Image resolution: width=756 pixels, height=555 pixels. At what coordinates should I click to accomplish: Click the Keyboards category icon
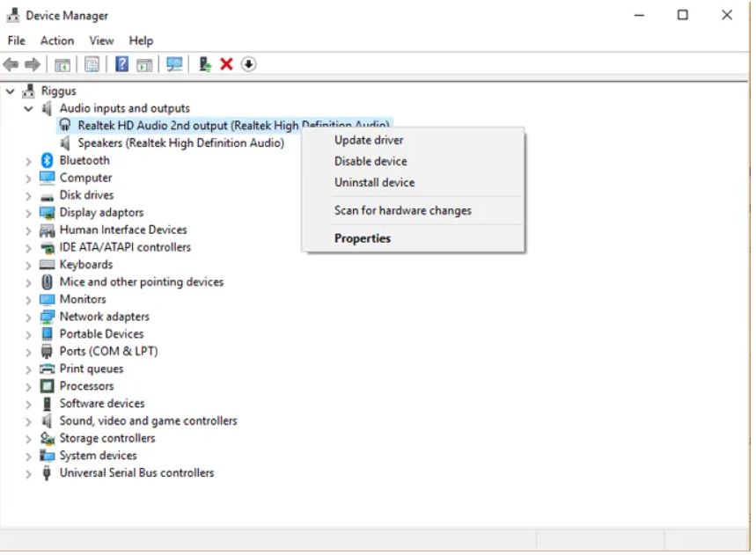(47, 265)
